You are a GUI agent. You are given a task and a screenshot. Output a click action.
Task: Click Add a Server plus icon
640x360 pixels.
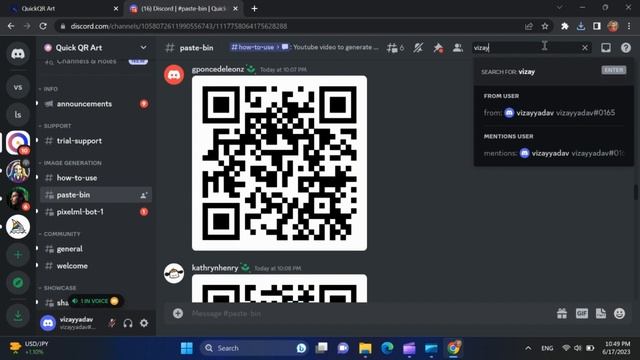18,255
